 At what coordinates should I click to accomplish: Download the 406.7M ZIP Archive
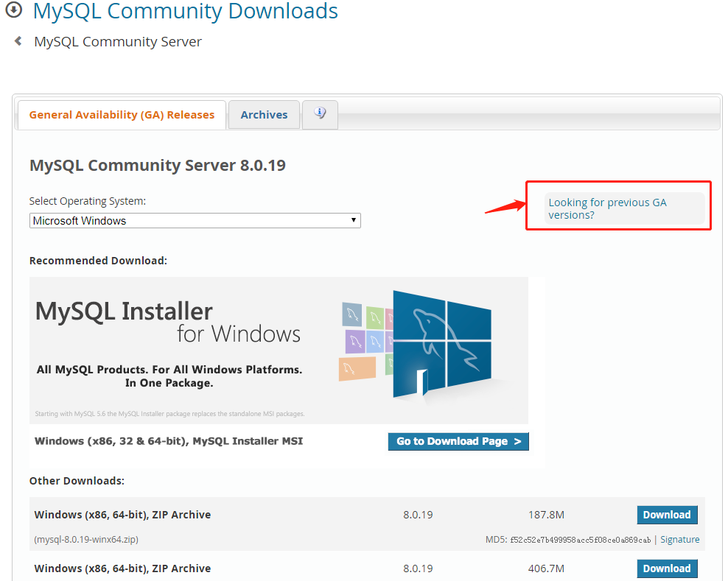tap(667, 568)
